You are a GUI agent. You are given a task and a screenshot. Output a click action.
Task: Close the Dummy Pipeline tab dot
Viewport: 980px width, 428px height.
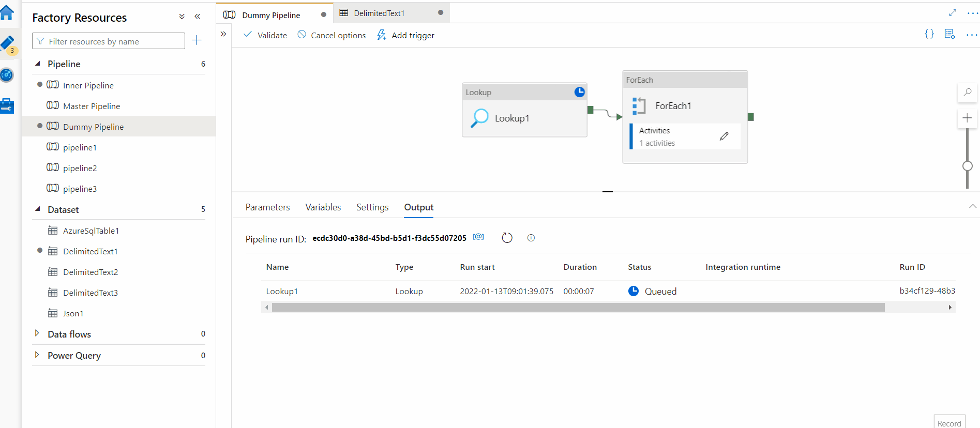point(324,14)
